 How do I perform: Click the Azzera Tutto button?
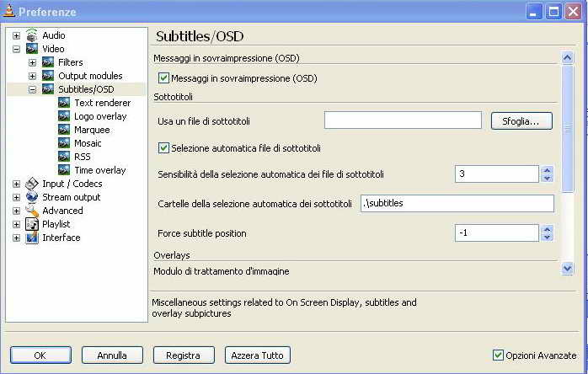tap(258, 355)
